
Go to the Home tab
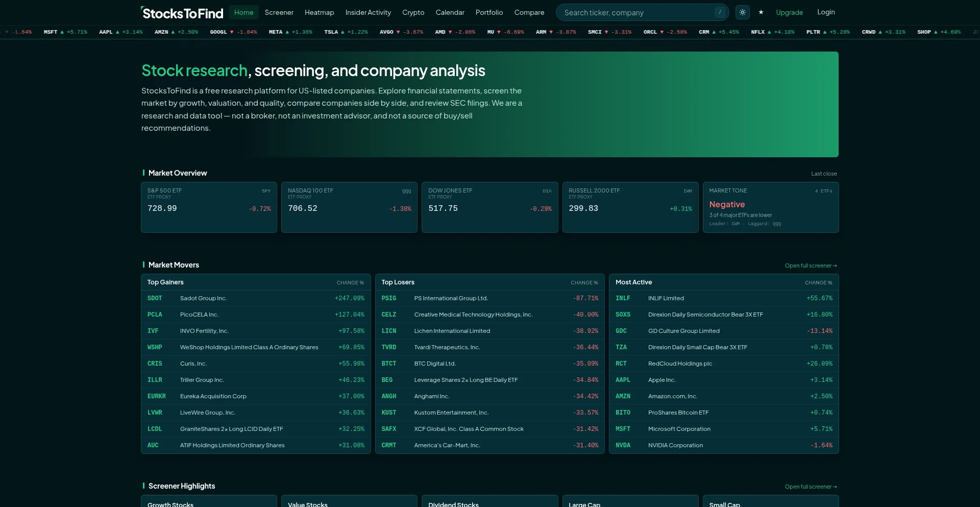(x=243, y=12)
